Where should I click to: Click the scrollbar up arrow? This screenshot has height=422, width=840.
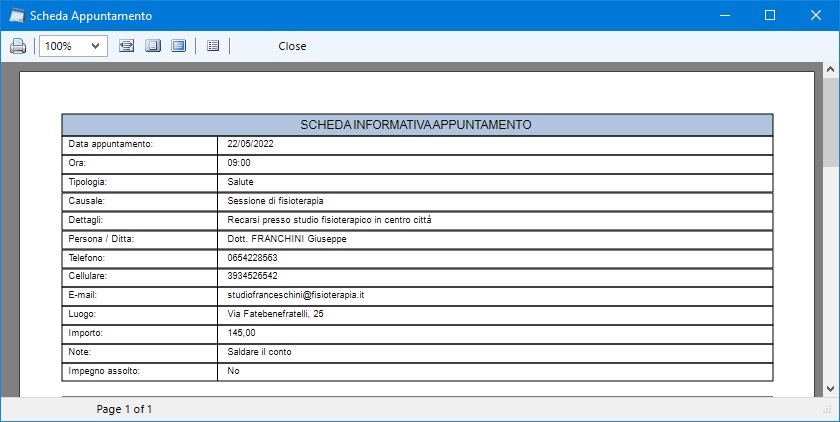(830, 70)
